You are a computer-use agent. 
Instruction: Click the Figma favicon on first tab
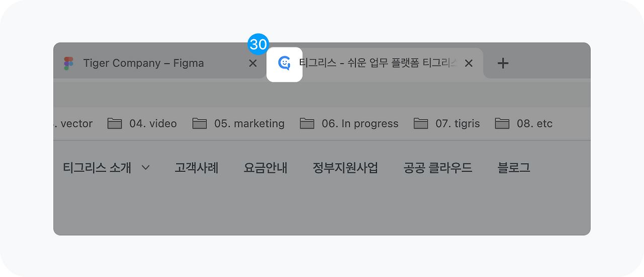point(68,63)
